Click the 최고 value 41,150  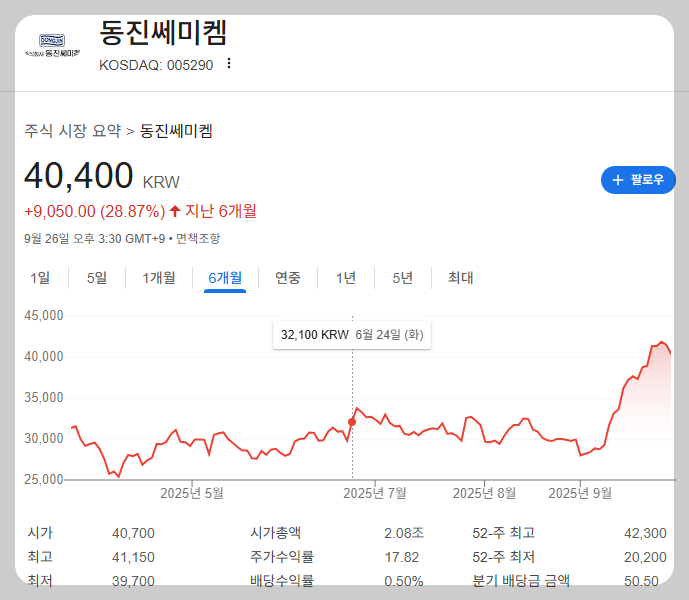[133, 557]
